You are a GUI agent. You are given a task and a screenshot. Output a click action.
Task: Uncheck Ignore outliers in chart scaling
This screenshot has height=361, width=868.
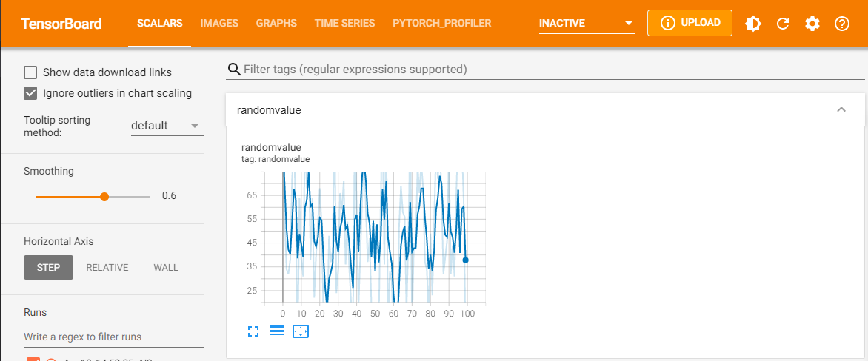pos(30,93)
